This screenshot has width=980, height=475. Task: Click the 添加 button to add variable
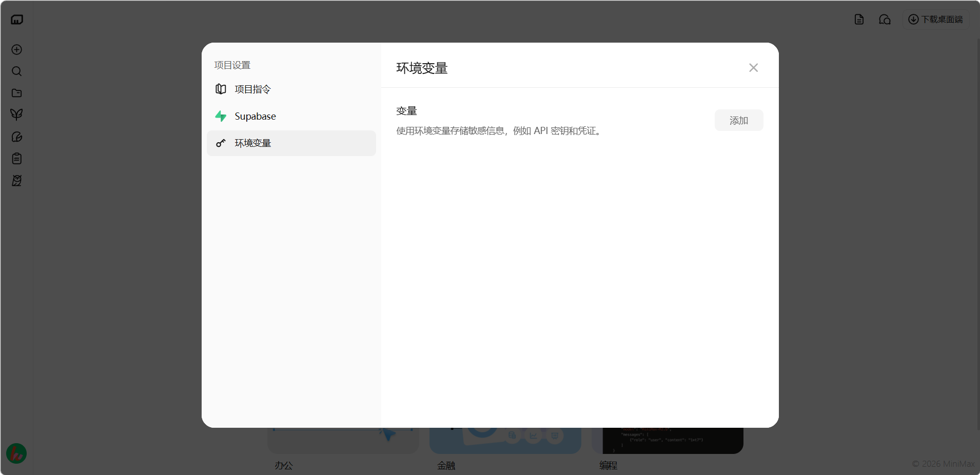739,120
